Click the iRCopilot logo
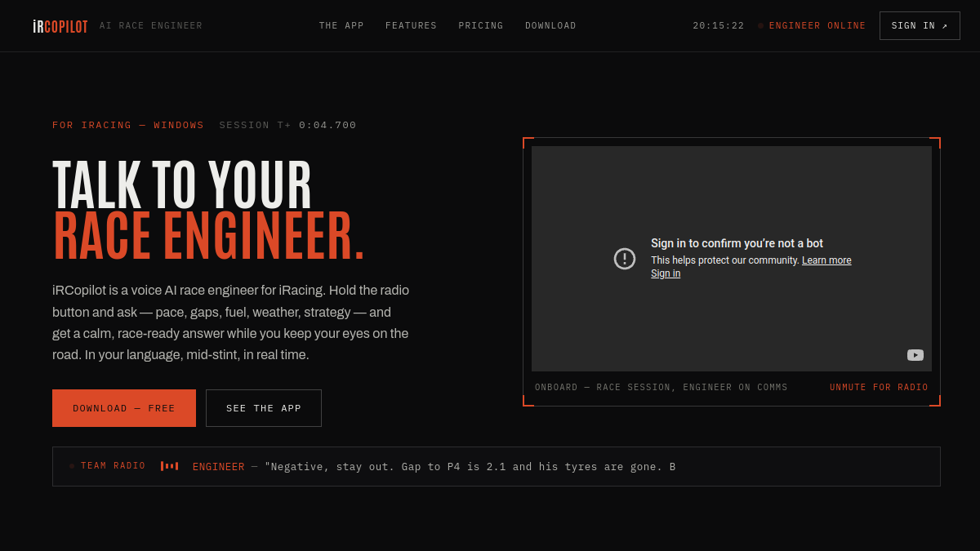 [x=60, y=26]
